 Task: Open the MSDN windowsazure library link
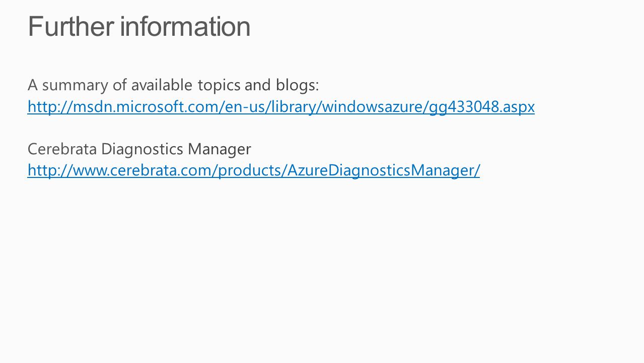pyautogui.click(x=281, y=107)
